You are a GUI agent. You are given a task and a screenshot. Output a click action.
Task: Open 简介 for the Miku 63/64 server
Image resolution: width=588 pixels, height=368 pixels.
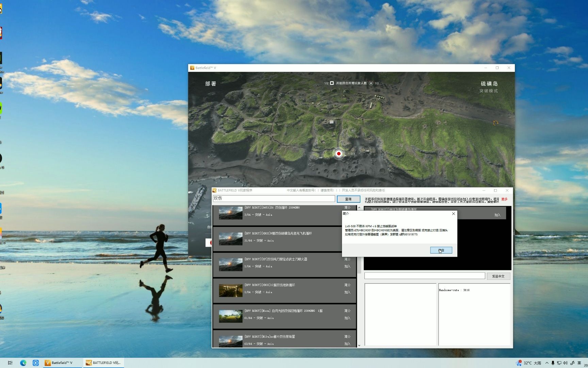coord(347,337)
